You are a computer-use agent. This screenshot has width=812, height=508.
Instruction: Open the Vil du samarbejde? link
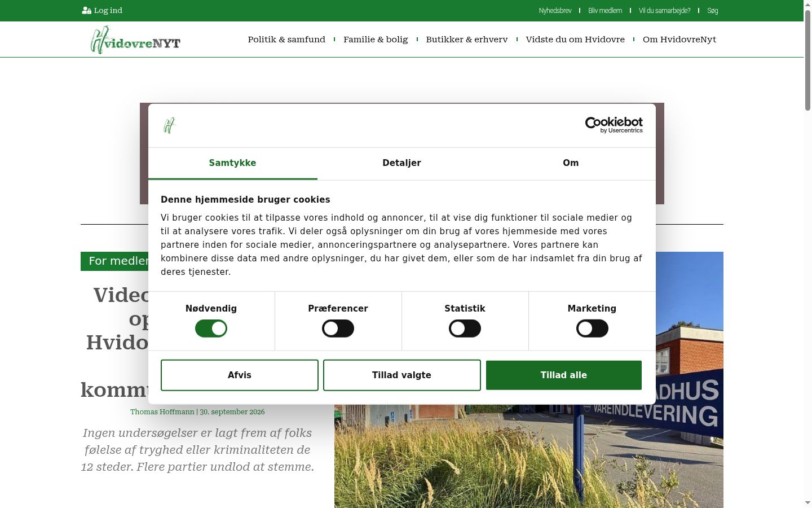coord(664,11)
